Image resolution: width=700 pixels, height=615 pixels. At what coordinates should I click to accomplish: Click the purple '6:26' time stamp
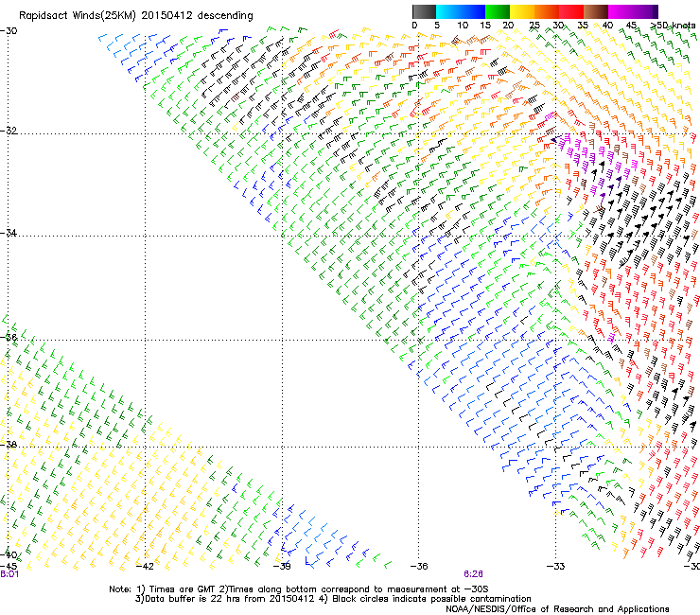[x=473, y=574]
